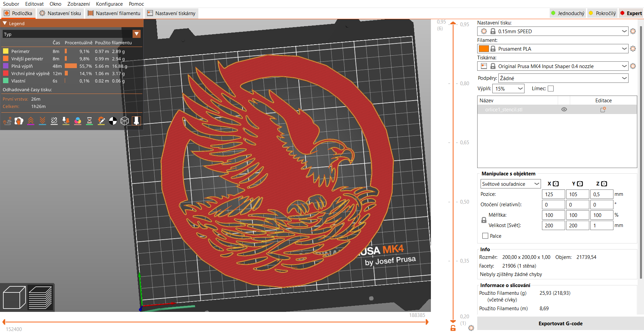The width and height of the screenshot is (644, 332).
Task: Open filament settings gear beside Prusament PLA
Action: 633,49
